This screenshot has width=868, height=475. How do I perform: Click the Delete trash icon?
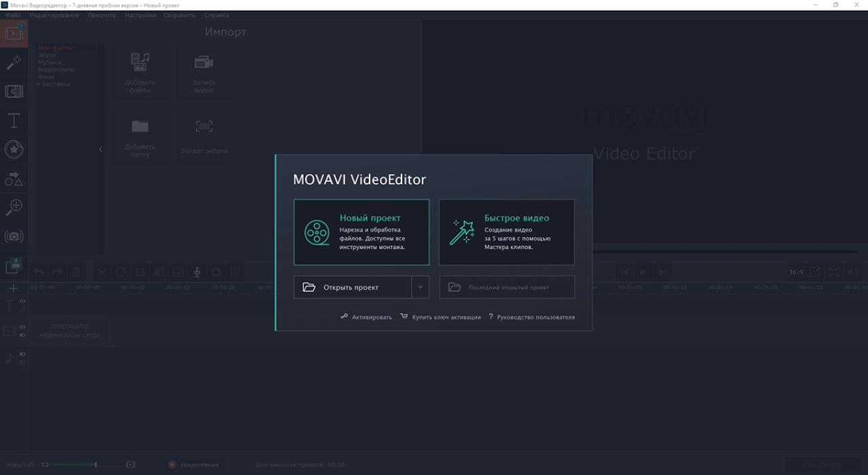(77, 272)
